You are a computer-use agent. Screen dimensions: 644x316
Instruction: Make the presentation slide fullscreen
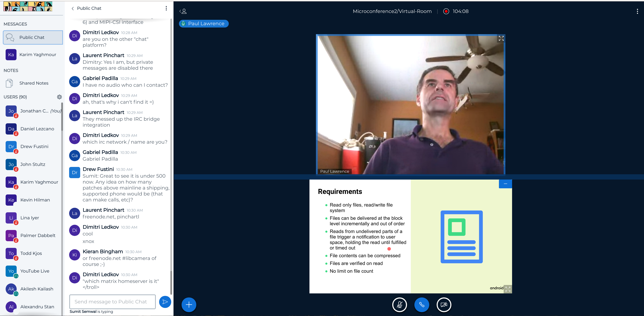pos(508,289)
